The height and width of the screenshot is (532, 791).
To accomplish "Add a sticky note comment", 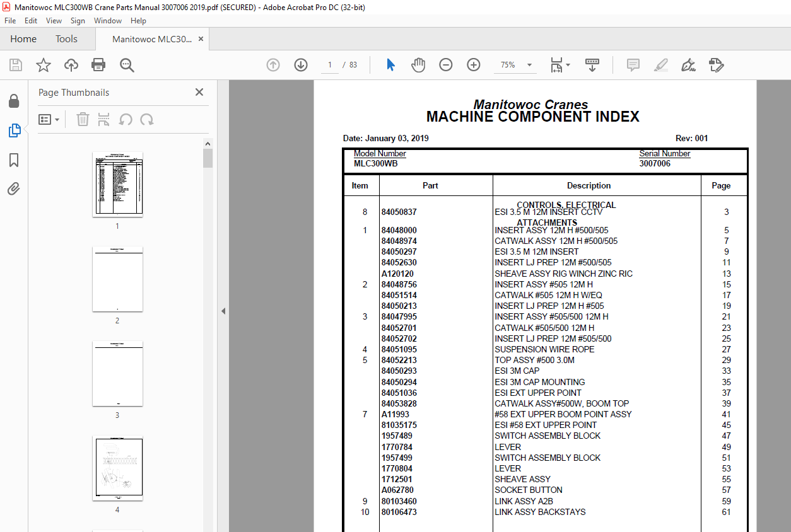I will coord(633,65).
